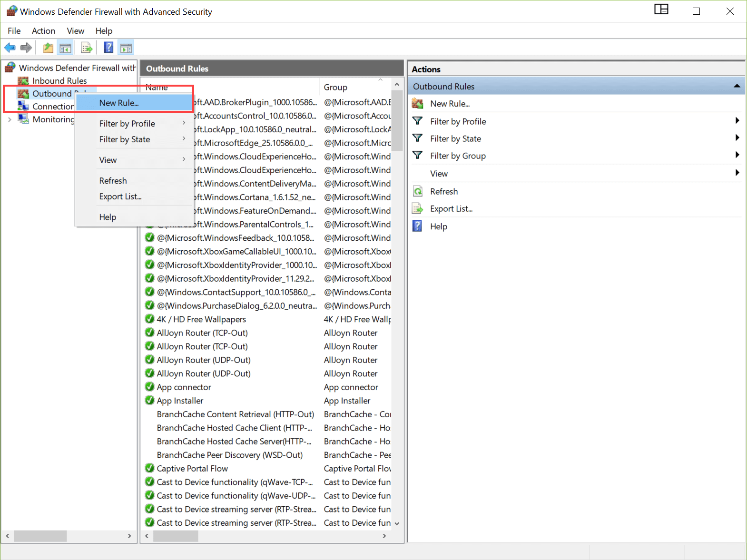The height and width of the screenshot is (560, 747).
Task: Select the AllJoyn Router (UDP-Out) first rule
Action: (204, 360)
